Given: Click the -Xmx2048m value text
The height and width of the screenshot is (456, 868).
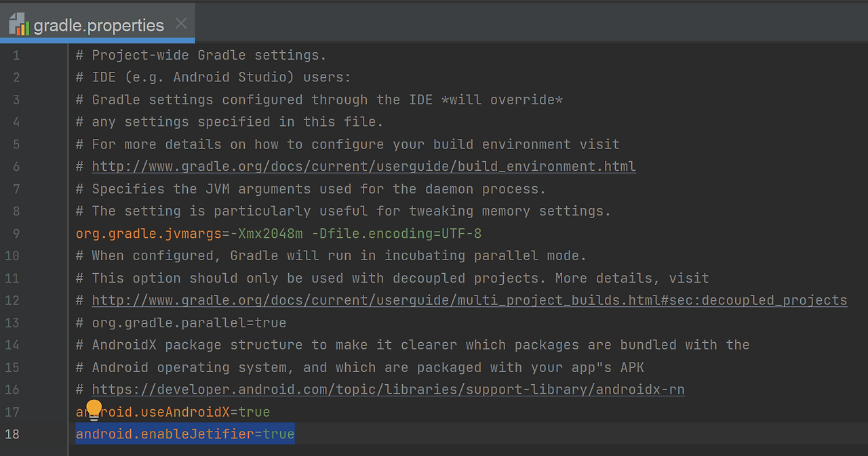Looking at the screenshot, I should click(267, 234).
